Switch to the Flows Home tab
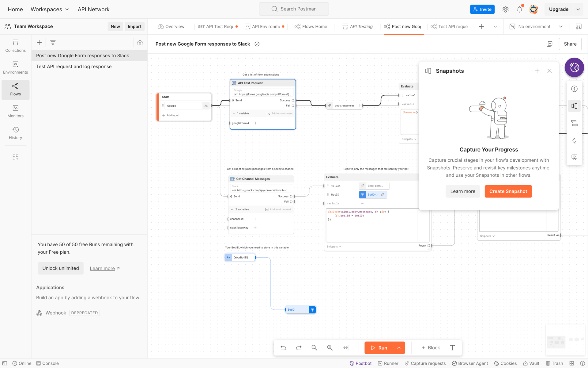The height and width of the screenshot is (368, 588). click(311, 26)
